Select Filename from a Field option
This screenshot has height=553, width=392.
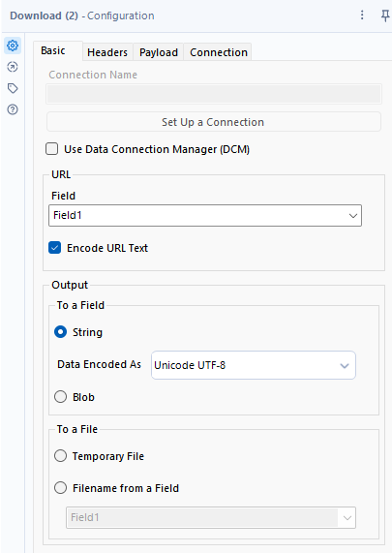tap(61, 488)
